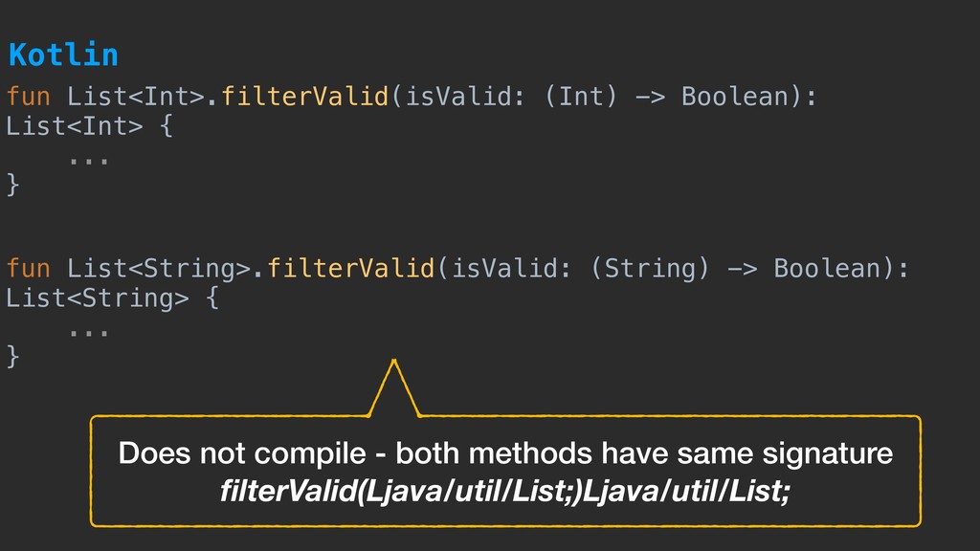Click the yellow callout pointer arrow

point(393,387)
